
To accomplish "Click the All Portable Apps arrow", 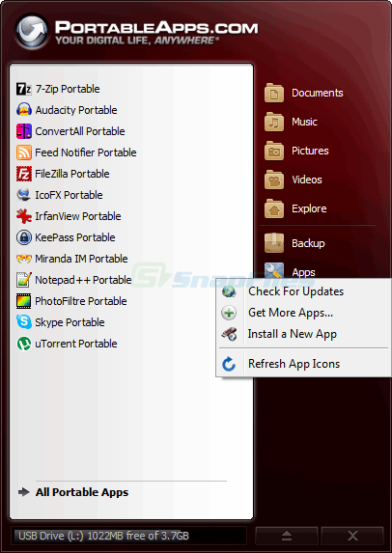I will [23, 492].
